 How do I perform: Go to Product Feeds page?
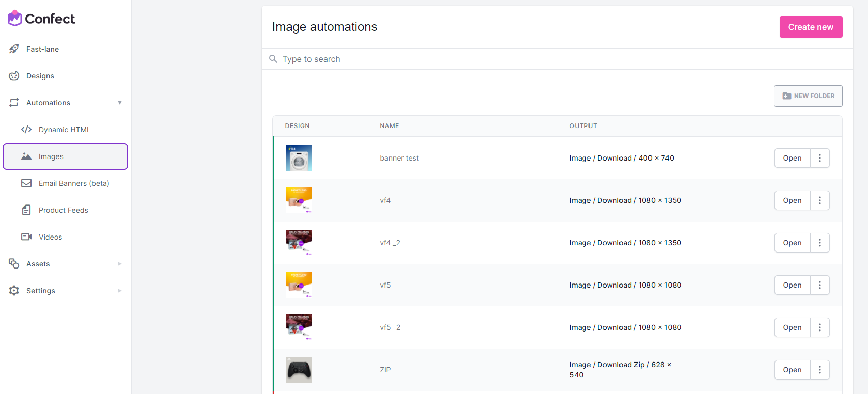tap(63, 210)
